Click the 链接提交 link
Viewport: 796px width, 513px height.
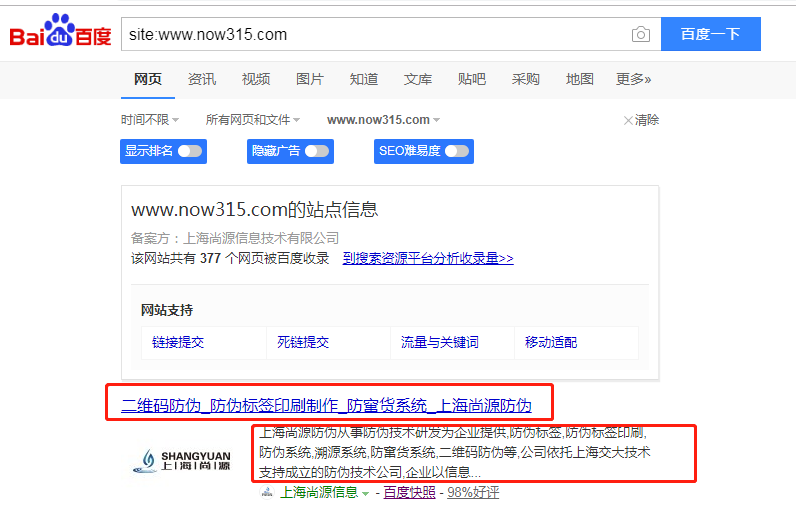[178, 343]
